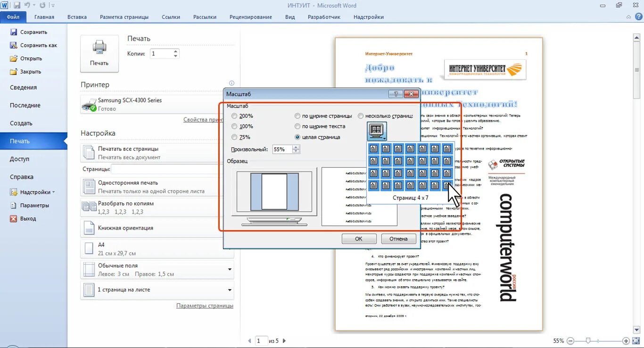
Task: Go to previous preview page arrow
Action: click(250, 340)
